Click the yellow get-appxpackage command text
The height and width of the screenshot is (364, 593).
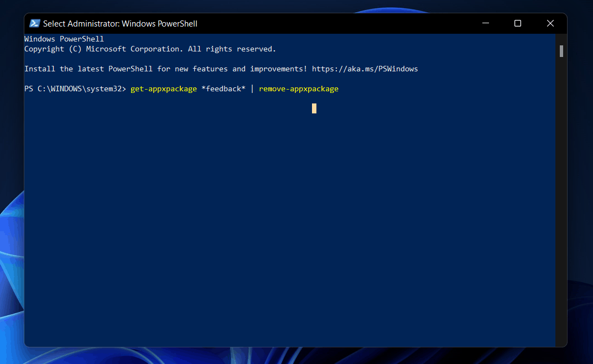163,89
